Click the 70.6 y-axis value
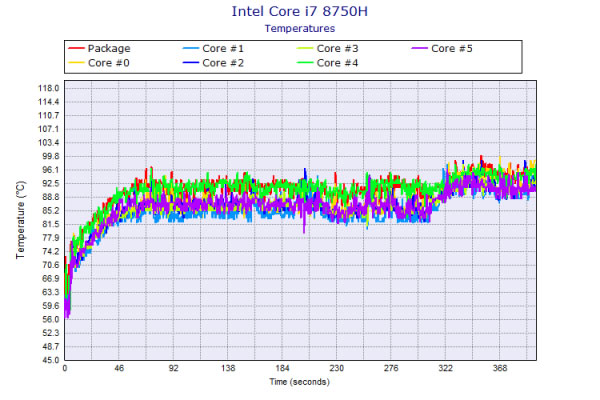Viewport: 600px width, 400px height. click(x=51, y=265)
